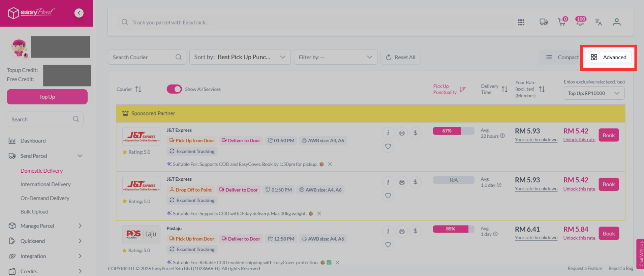
Task: Click the info icon for Poslaju
Action: (388, 231)
